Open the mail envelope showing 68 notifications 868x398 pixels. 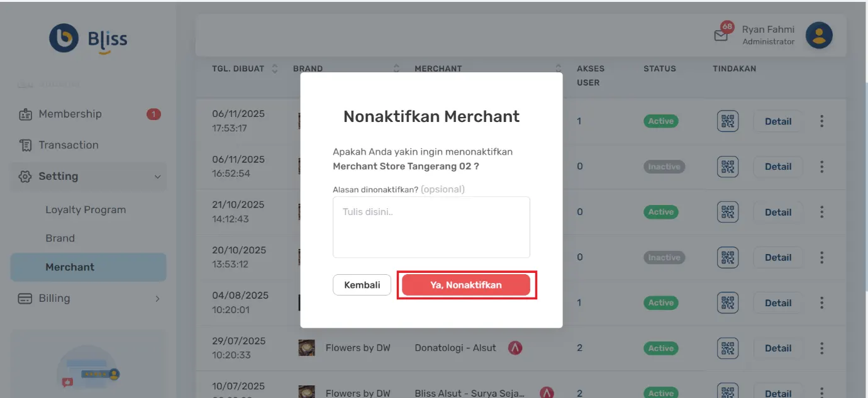pyautogui.click(x=722, y=34)
